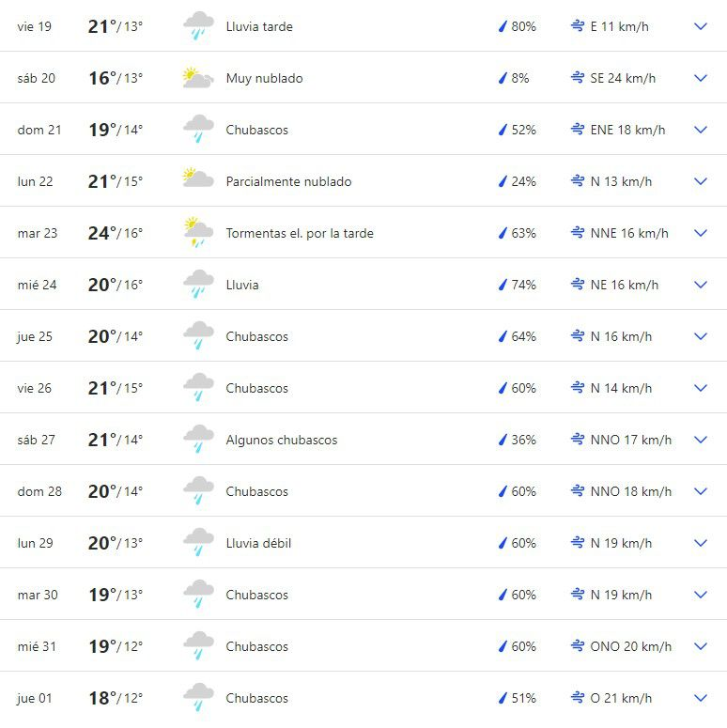Expand the mié 31 forecast details
The width and height of the screenshot is (727, 728).
tap(700, 646)
